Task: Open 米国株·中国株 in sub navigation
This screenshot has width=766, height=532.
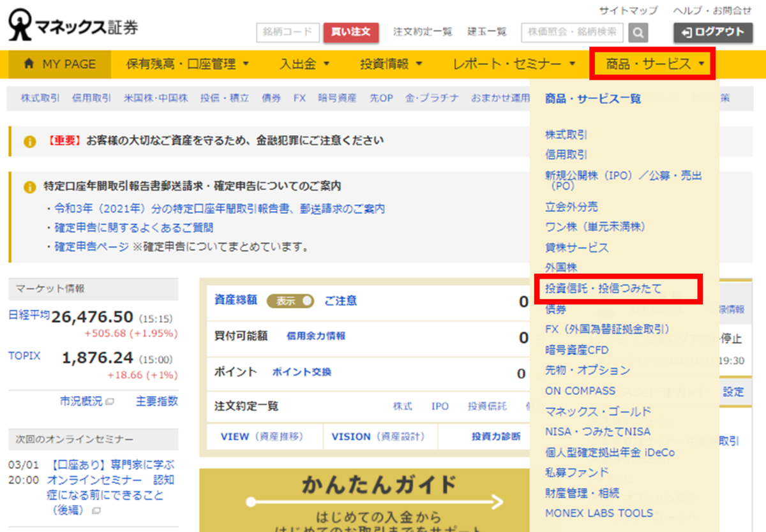Action: point(156,98)
